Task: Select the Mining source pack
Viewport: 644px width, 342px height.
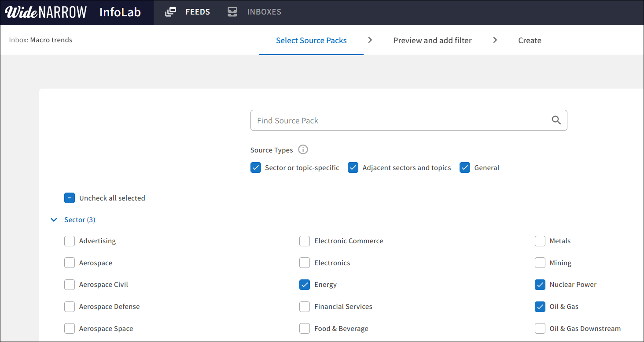Action: coord(540,263)
